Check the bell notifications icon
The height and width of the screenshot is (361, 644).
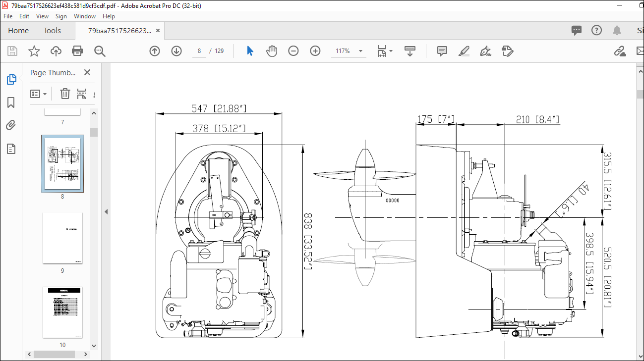[617, 31]
